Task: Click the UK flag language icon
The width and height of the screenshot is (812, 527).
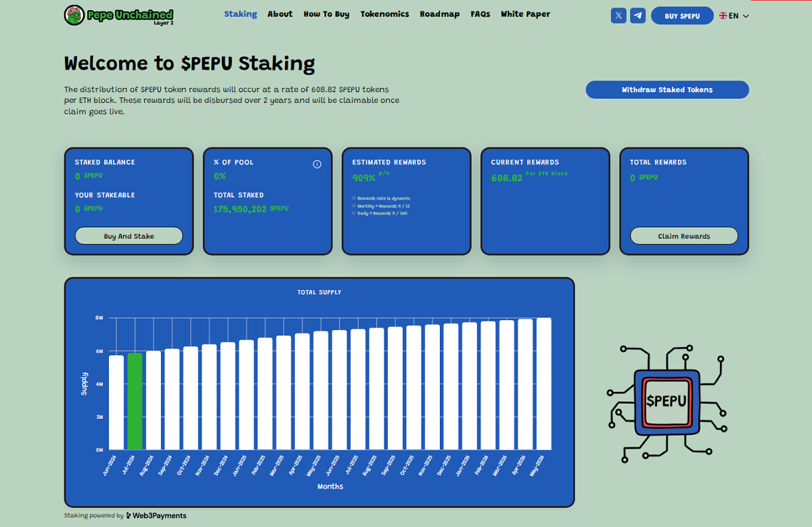Action: pyautogui.click(x=723, y=16)
